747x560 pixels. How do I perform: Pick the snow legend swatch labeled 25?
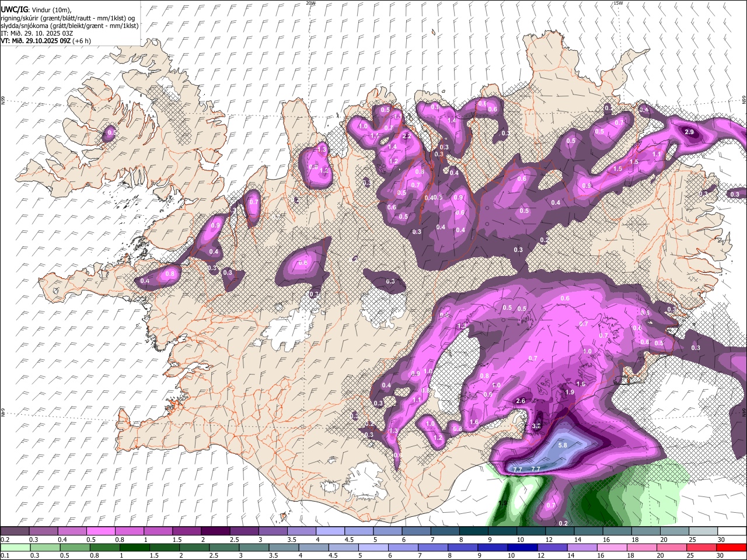(x=703, y=531)
